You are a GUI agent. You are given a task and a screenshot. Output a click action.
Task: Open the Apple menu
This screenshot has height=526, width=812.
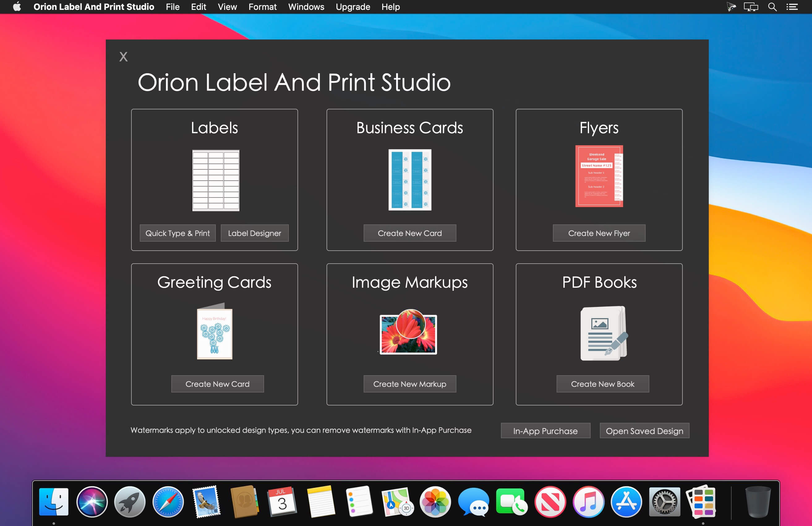coord(17,7)
